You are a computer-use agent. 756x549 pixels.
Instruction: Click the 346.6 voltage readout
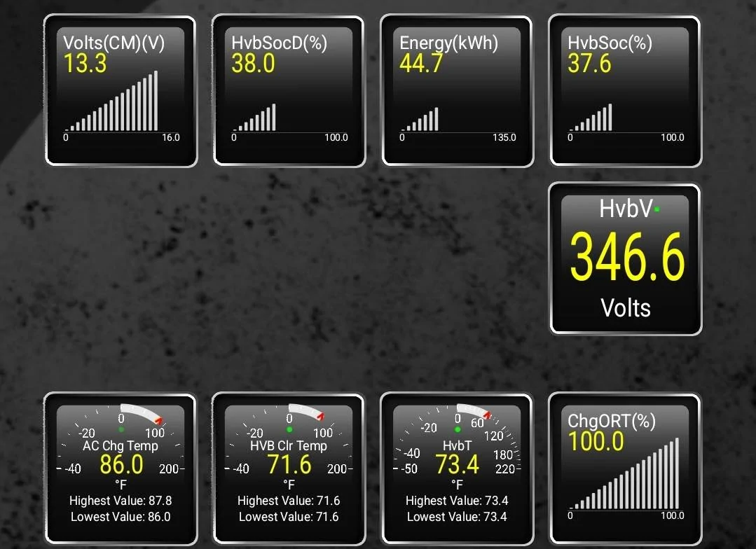[x=625, y=259]
